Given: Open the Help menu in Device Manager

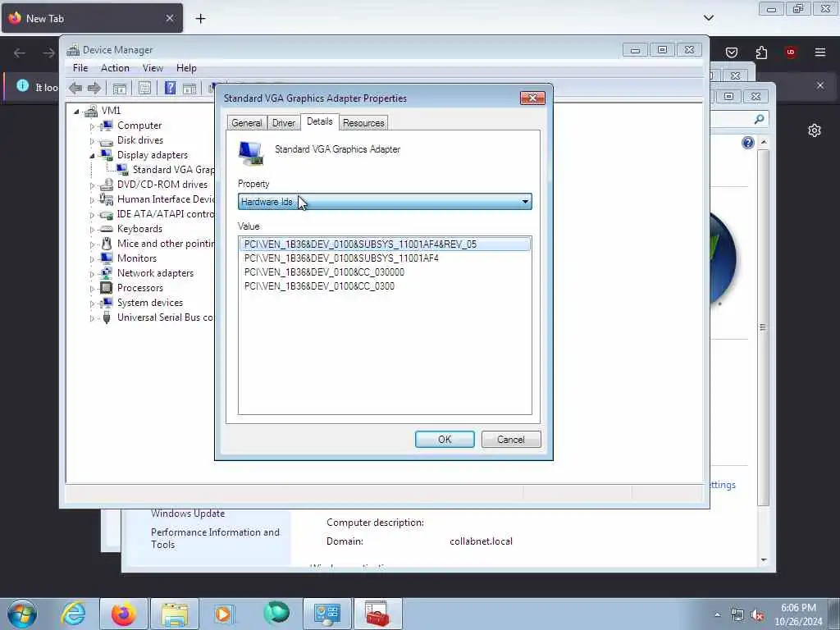Looking at the screenshot, I should (x=186, y=68).
